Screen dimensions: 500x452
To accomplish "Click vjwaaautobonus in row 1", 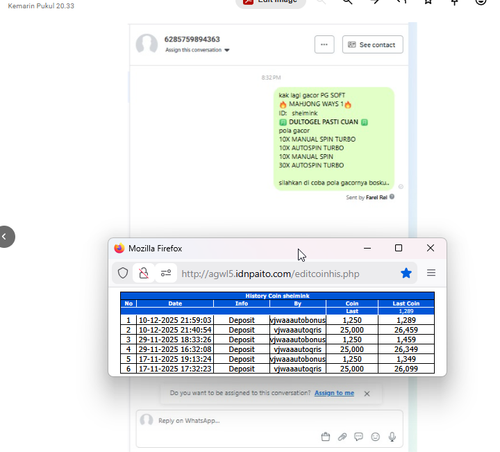I will (298, 320).
